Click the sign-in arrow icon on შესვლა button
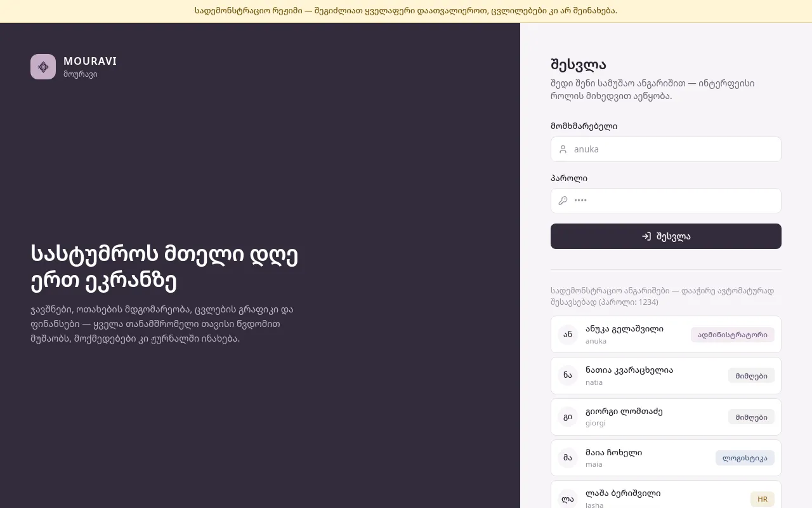Viewport: 812px width, 508px height. pos(646,236)
